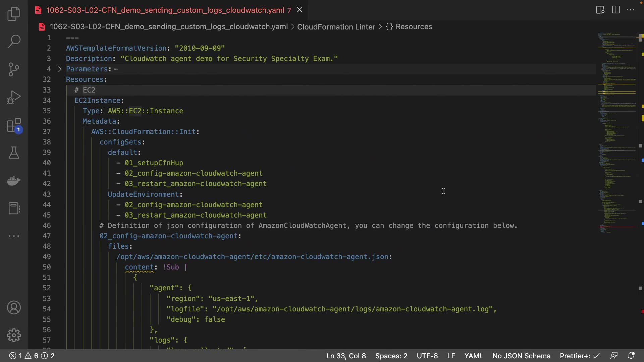Viewport: 644px width, 362px height.
Task: Open the Explorer view in activity bar
Action: pos(14,14)
